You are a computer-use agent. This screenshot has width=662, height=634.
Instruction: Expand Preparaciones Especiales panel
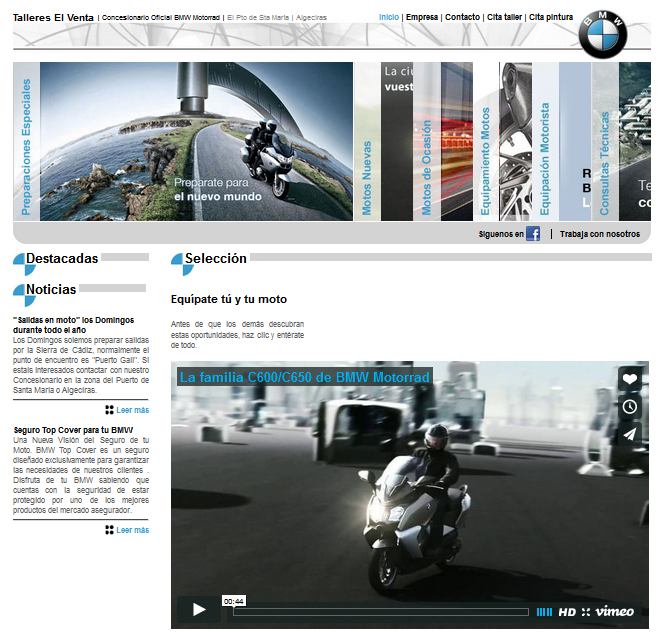[26, 141]
